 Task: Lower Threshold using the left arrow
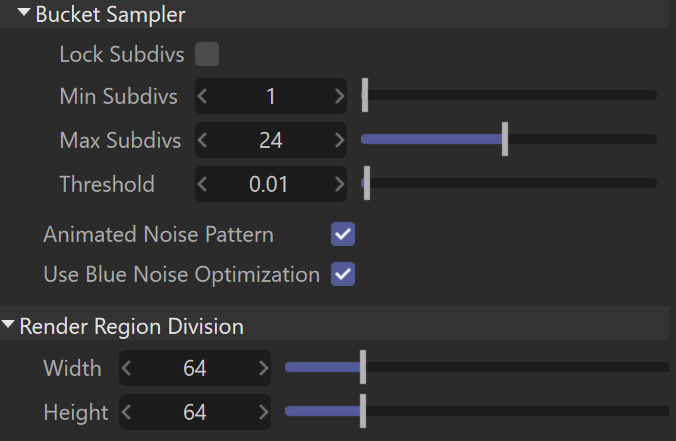(203, 184)
